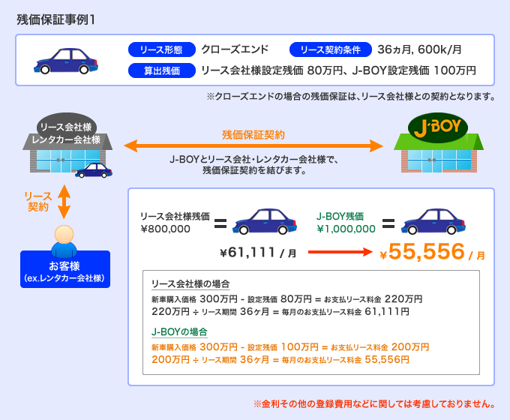Click the car beside J-BOY残価 ¥1,000,000
Viewport: 510px width, 420px height.
(433, 221)
